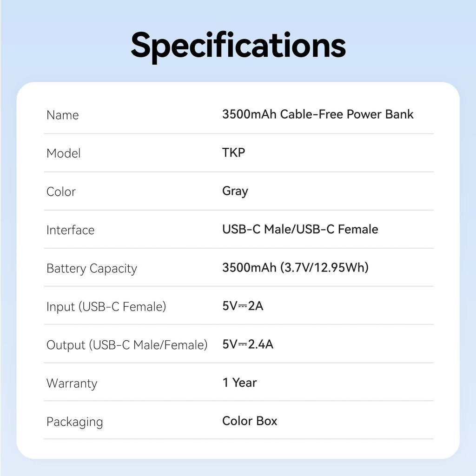Click the Battery Capacity label
Viewport: 476px width, 476px height.
92,269
